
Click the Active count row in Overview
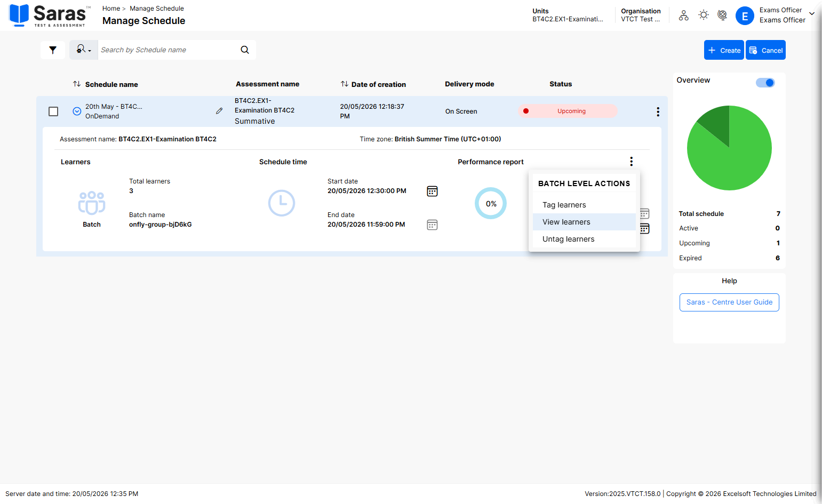[x=729, y=228]
